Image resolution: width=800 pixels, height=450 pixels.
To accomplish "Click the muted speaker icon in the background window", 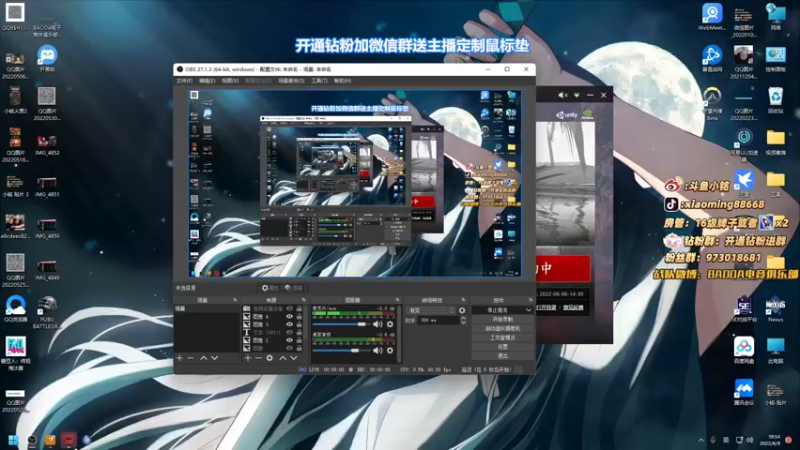I will tap(563, 95).
